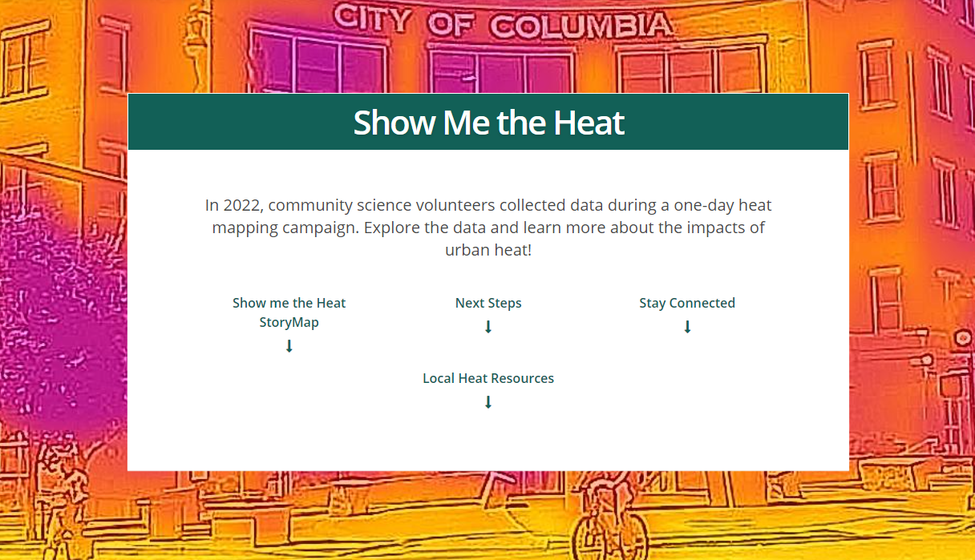Image resolution: width=975 pixels, height=560 pixels.
Task: Click the down arrow below Next Steps
Action: click(488, 327)
